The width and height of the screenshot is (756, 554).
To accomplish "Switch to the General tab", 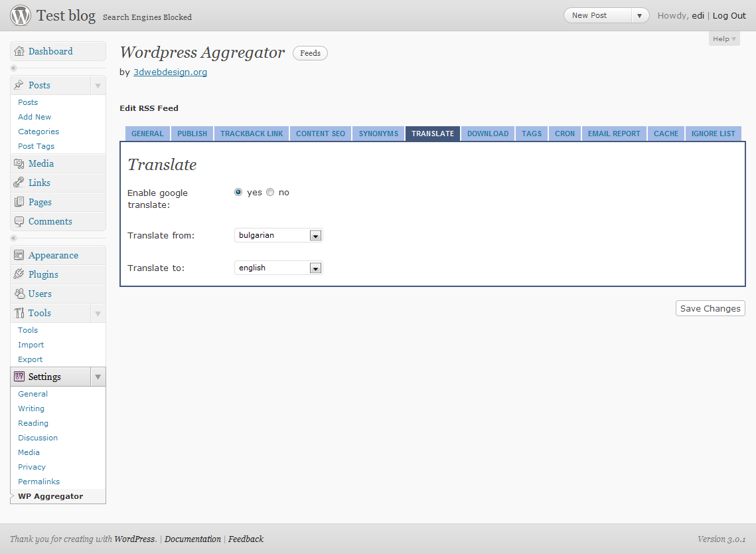I will coord(147,134).
